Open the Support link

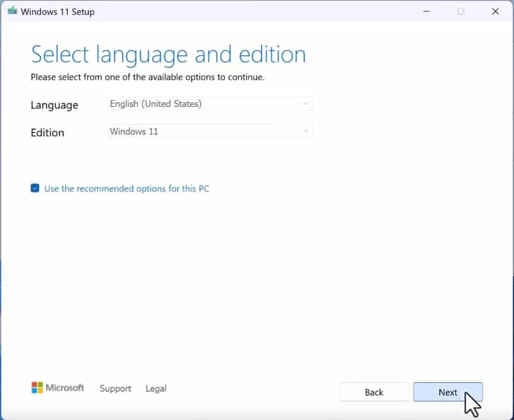click(115, 389)
